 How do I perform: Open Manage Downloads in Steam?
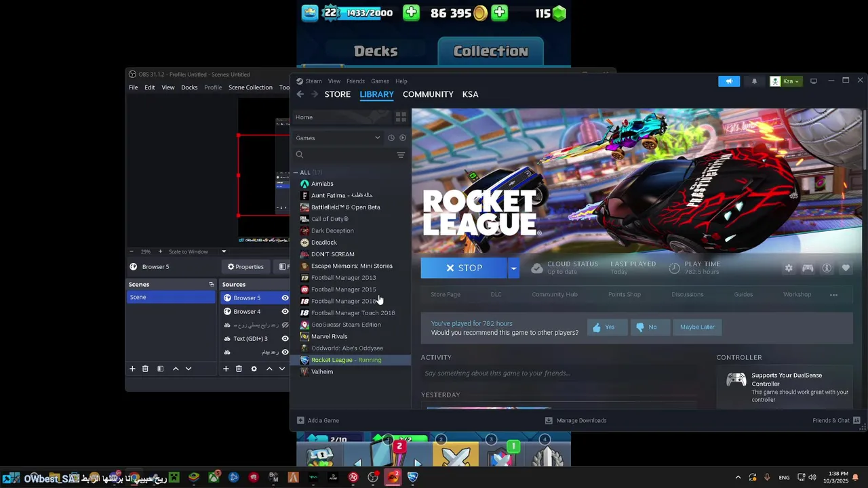[576, 420]
